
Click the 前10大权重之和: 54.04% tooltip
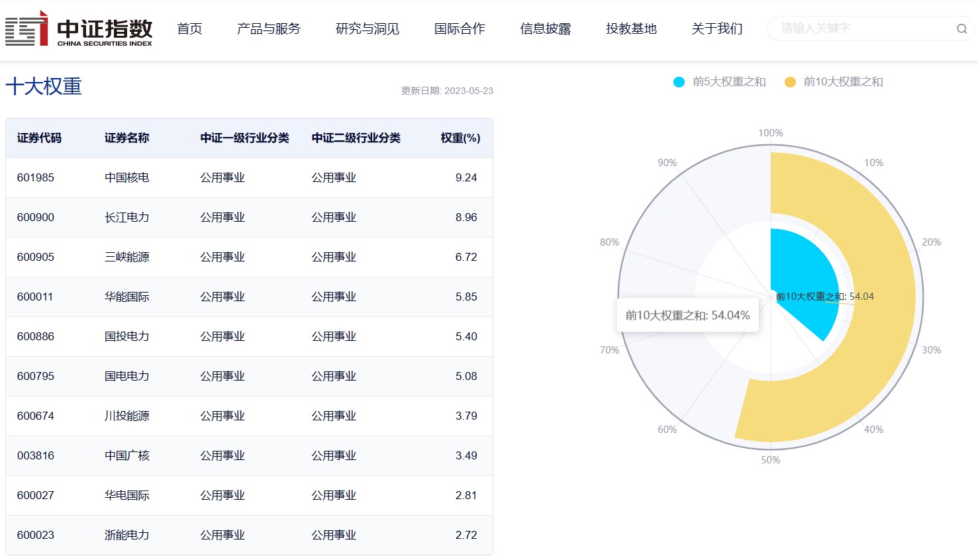(x=688, y=316)
